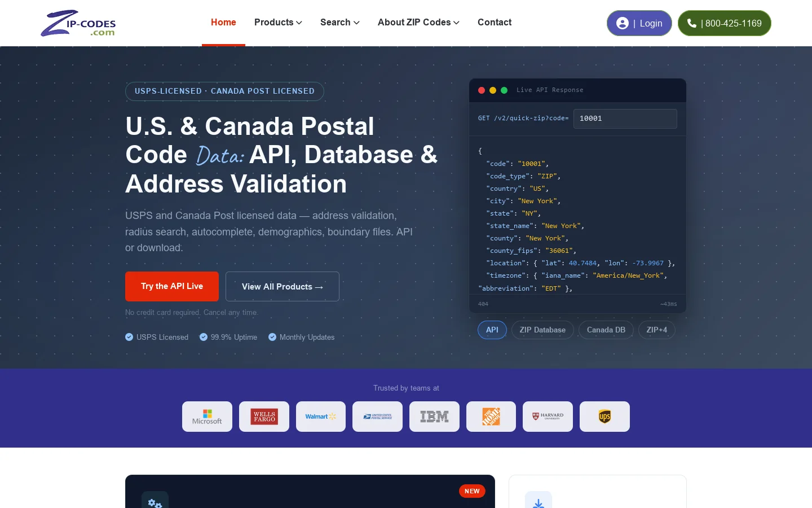Image resolution: width=812 pixels, height=508 pixels.
Task: Switch to the ZIP+4 tab
Action: click(657, 330)
